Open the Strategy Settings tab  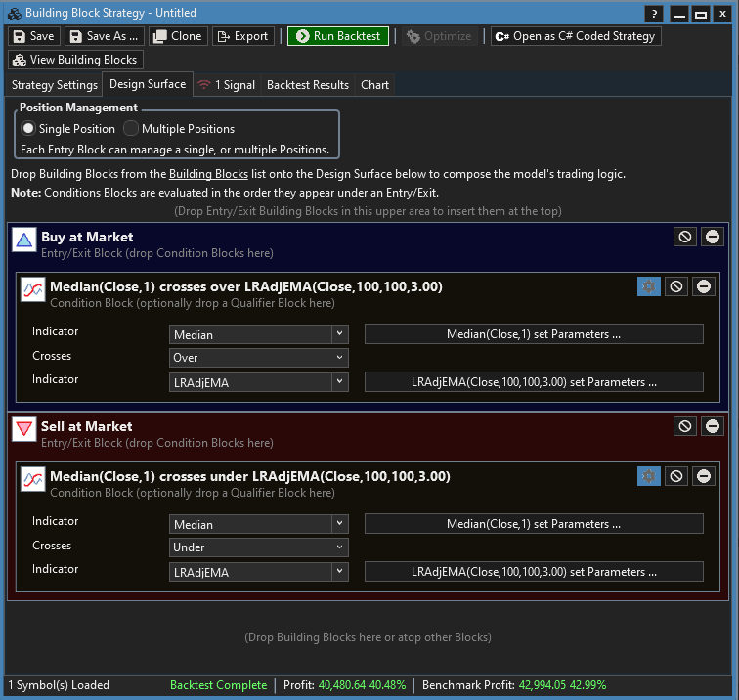[55, 85]
